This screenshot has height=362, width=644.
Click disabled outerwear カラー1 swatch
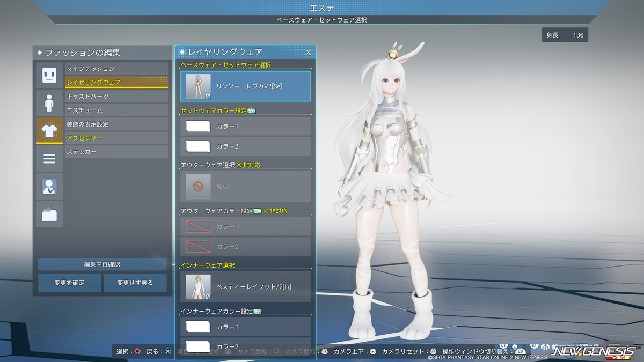[198, 227]
